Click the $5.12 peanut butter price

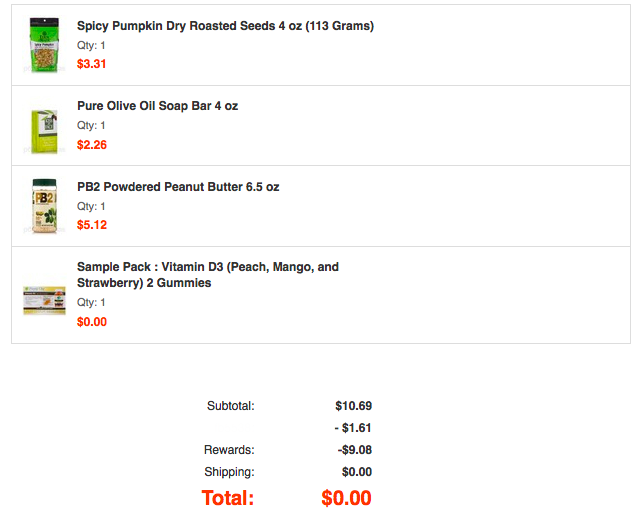[x=91, y=225]
